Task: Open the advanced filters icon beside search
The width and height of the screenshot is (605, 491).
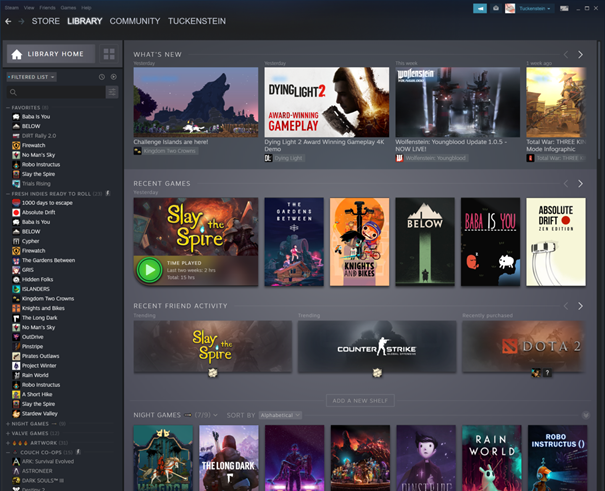Action: [112, 92]
